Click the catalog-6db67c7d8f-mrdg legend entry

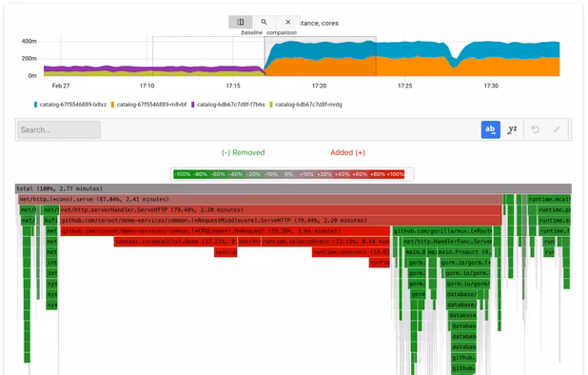(x=306, y=105)
